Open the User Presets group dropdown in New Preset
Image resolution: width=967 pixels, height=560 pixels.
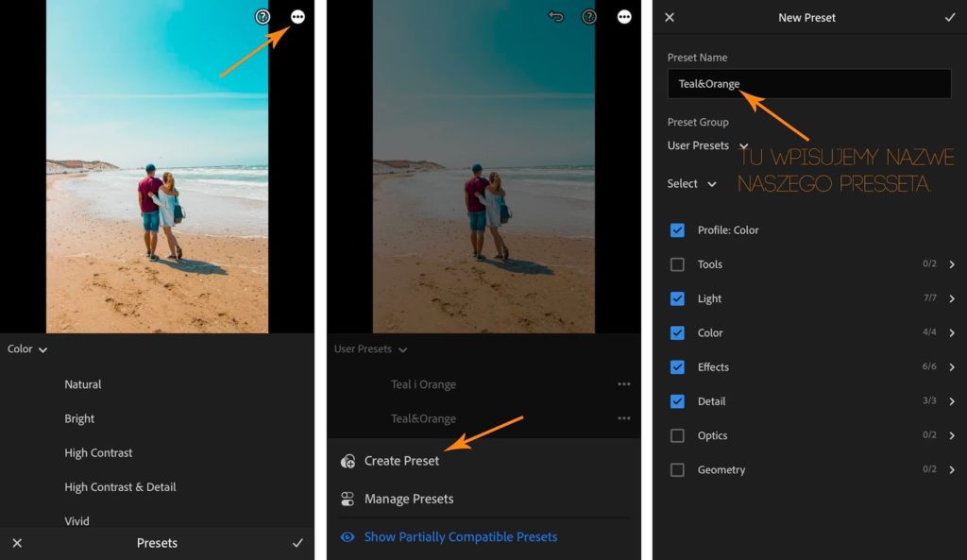click(x=707, y=145)
